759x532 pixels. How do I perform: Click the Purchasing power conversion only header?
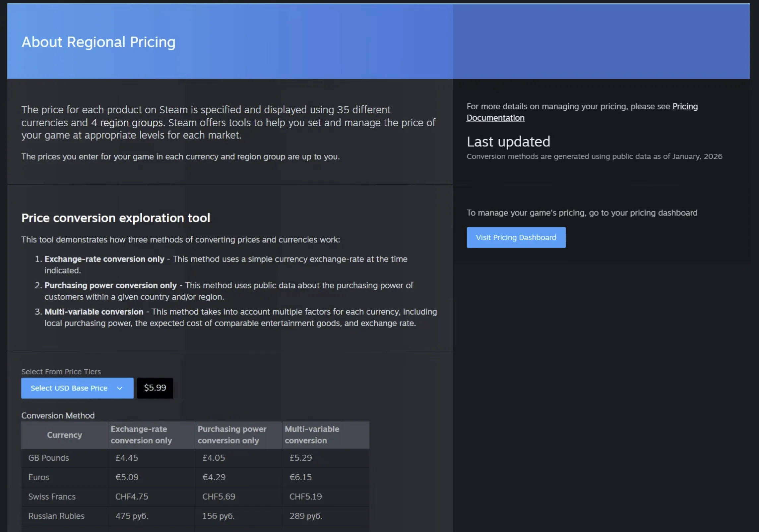pyautogui.click(x=232, y=435)
